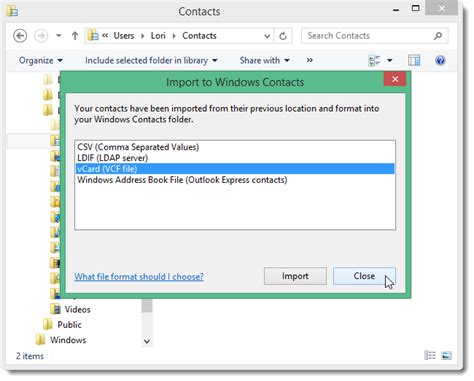Click the Users breadcrumb in address bar
Screen dimensions: 474x381
[x=124, y=36]
